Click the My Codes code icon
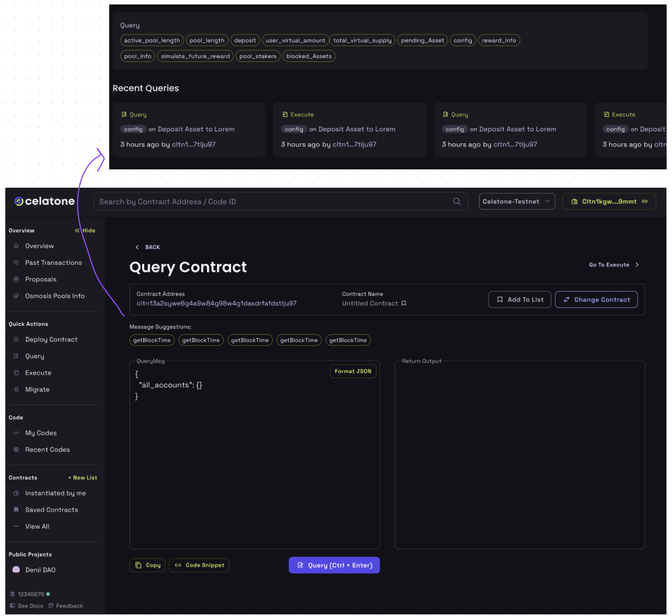This screenshot has width=672, height=616. click(x=16, y=433)
